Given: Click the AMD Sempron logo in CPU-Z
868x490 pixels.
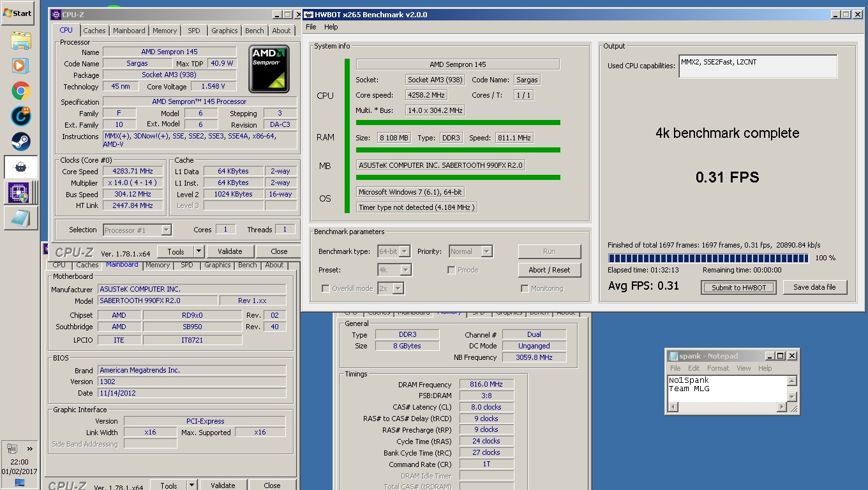Looking at the screenshot, I should [x=269, y=69].
